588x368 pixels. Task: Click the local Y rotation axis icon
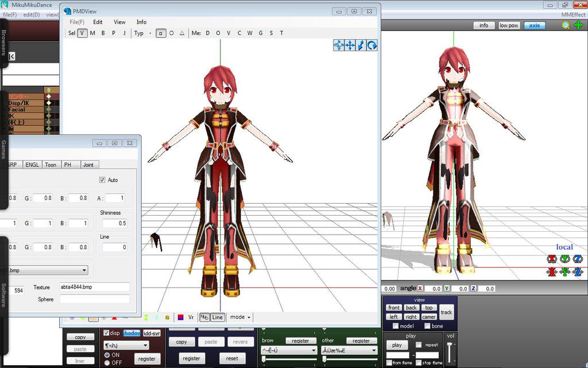565,259
